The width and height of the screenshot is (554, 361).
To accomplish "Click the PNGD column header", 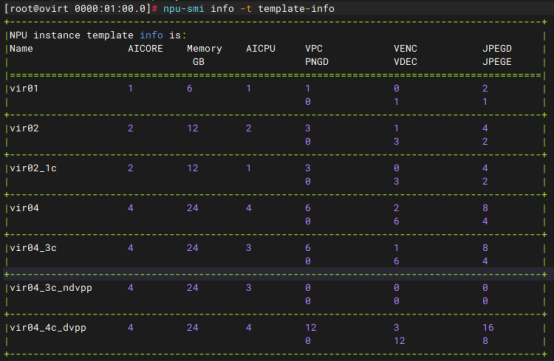I will click(x=317, y=62).
